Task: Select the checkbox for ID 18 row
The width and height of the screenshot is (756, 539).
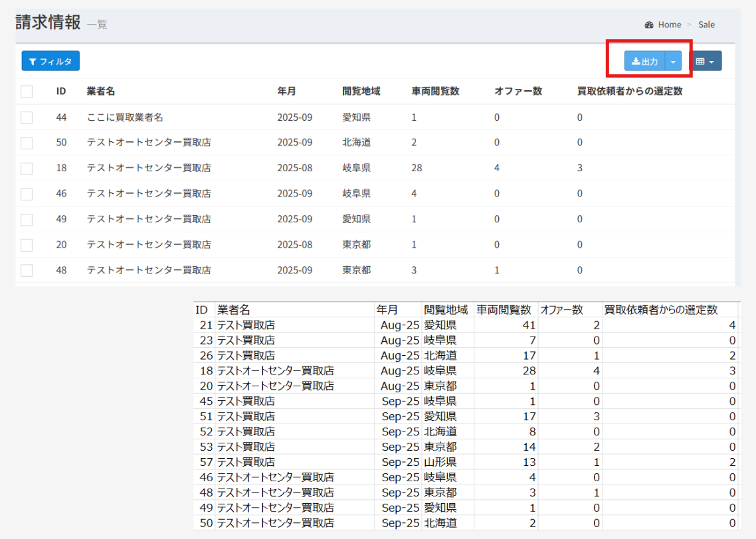Action: coord(27,169)
